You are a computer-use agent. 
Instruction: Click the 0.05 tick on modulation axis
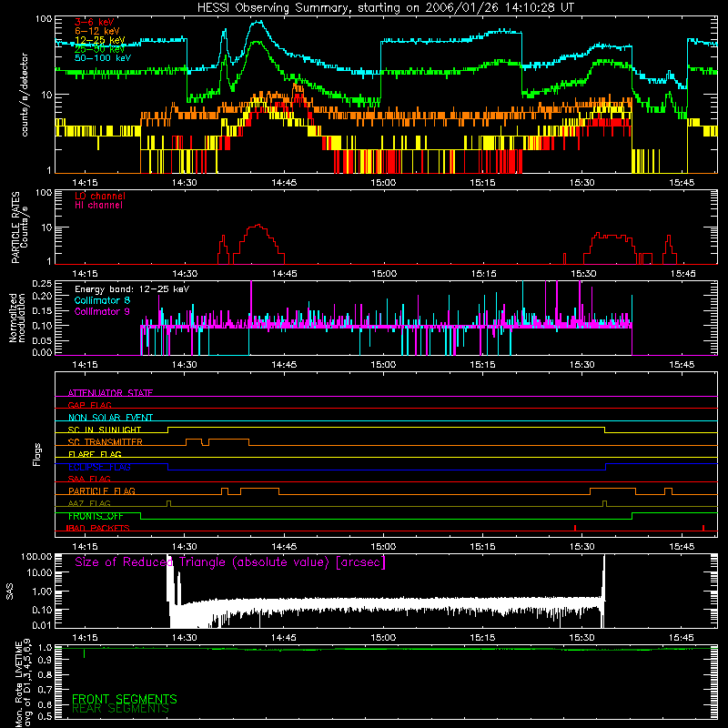(x=42, y=340)
